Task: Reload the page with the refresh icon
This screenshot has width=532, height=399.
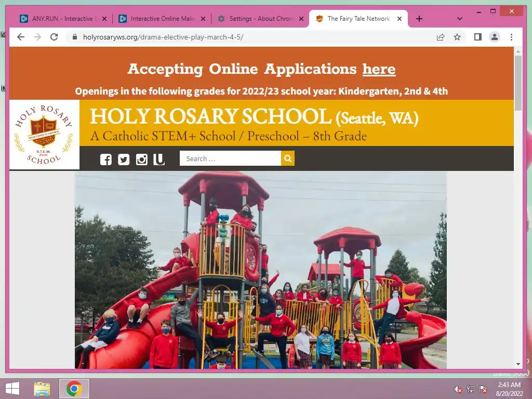Action: coord(54,37)
